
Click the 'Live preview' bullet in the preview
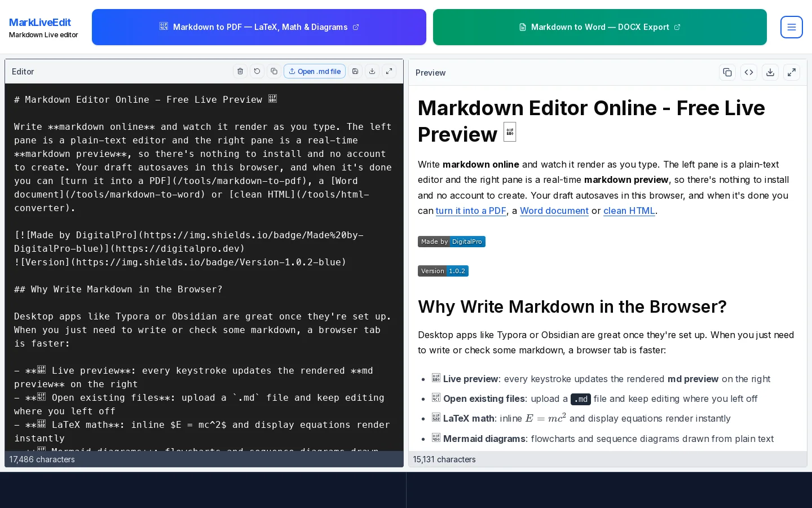[601, 379]
